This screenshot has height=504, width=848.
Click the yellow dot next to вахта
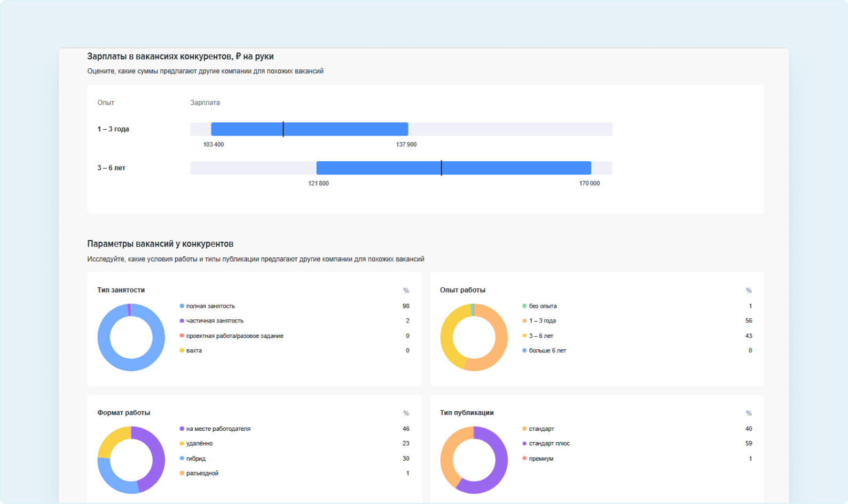click(x=182, y=351)
